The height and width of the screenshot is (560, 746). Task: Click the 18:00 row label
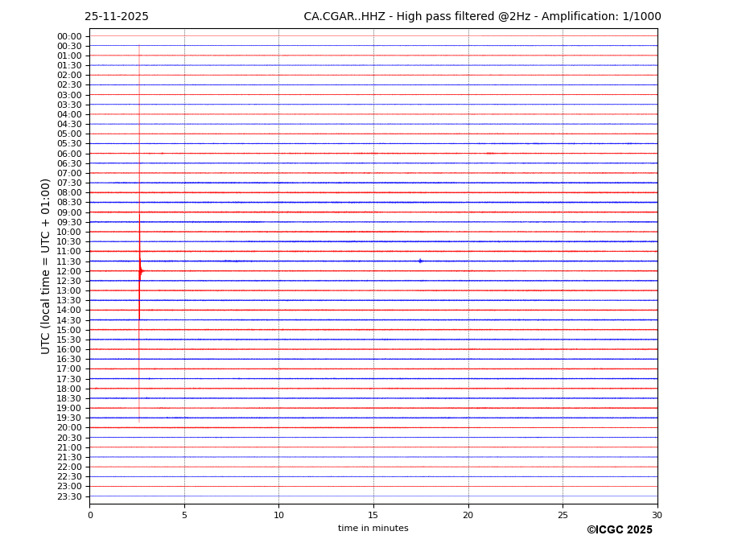(69, 389)
